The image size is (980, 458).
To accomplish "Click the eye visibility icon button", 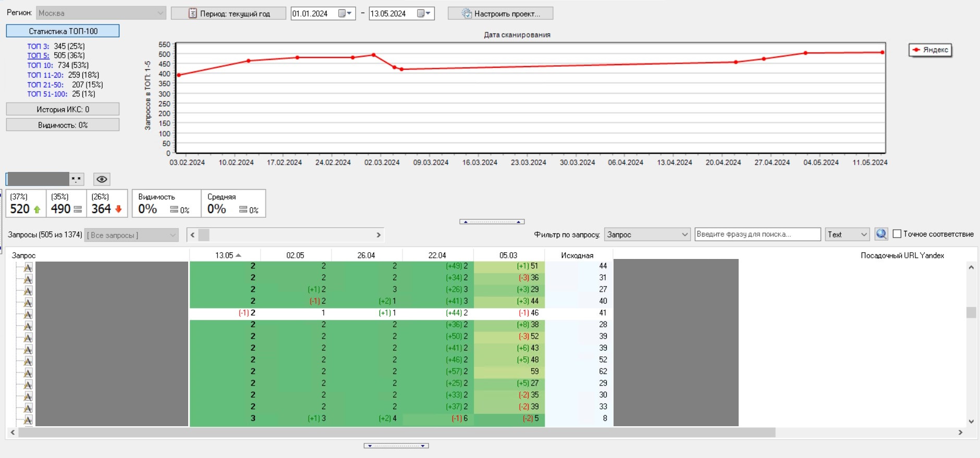I will click(102, 179).
